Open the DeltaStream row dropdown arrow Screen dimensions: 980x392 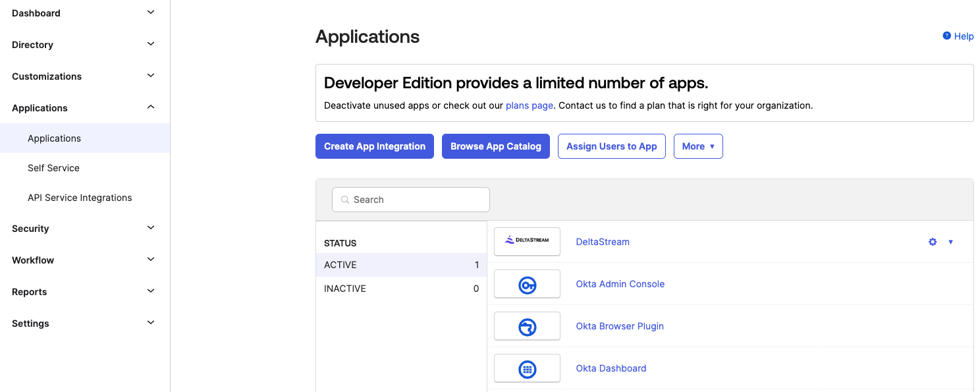pos(950,242)
